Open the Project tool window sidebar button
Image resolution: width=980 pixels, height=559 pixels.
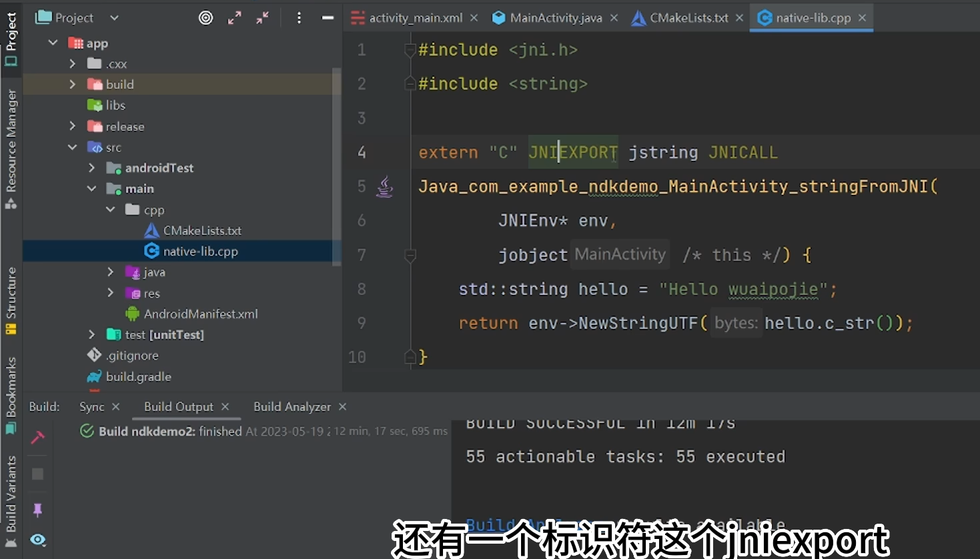pyautogui.click(x=11, y=39)
